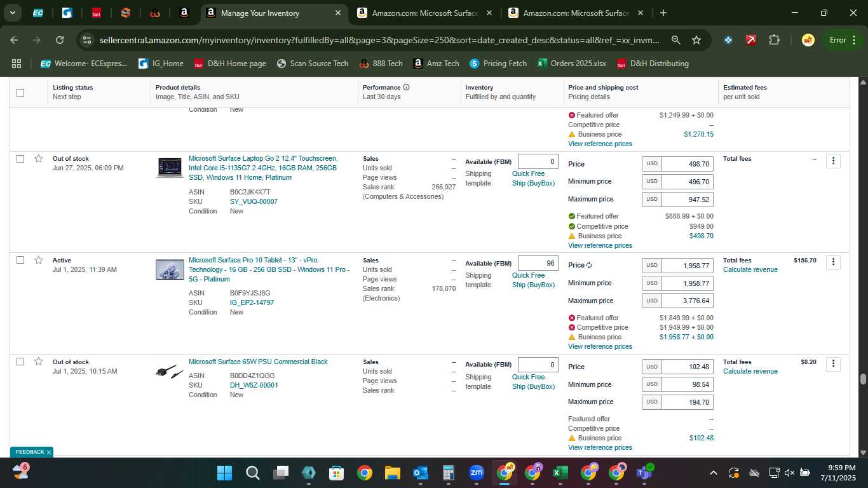Image resolution: width=868 pixels, height=488 pixels.
Task: Open Excel from taskbar
Action: coord(560,473)
